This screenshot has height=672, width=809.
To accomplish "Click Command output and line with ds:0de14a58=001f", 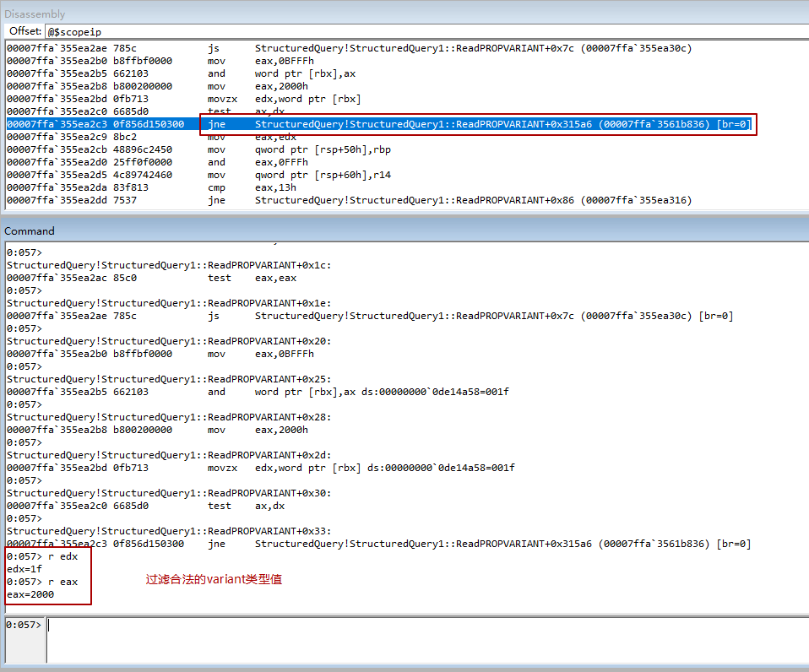I will coord(258,392).
